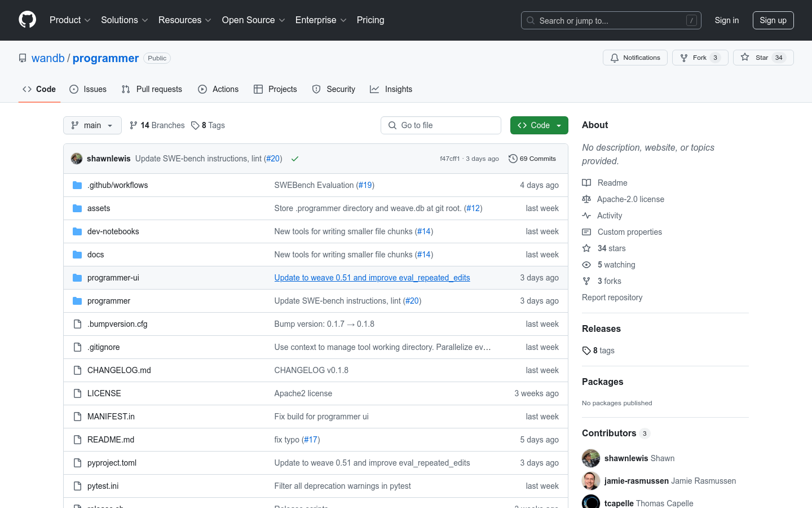The height and width of the screenshot is (508, 812).
Task: Expand the green Code dropdown button
Action: pyautogui.click(x=539, y=125)
